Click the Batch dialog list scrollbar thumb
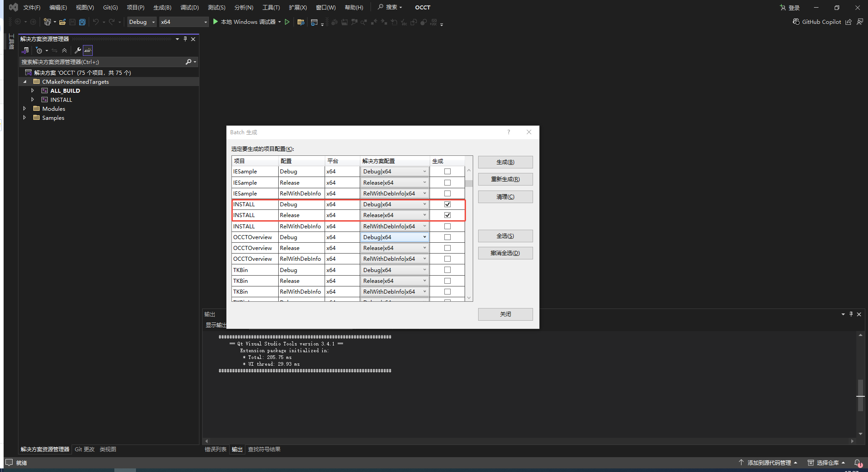868x472 pixels. click(x=469, y=183)
